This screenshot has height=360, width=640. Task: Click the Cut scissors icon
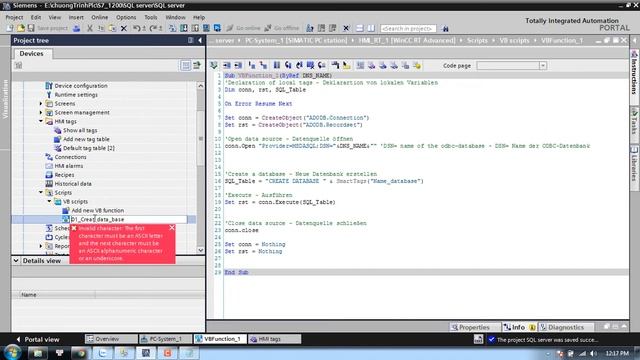tap(90, 28)
